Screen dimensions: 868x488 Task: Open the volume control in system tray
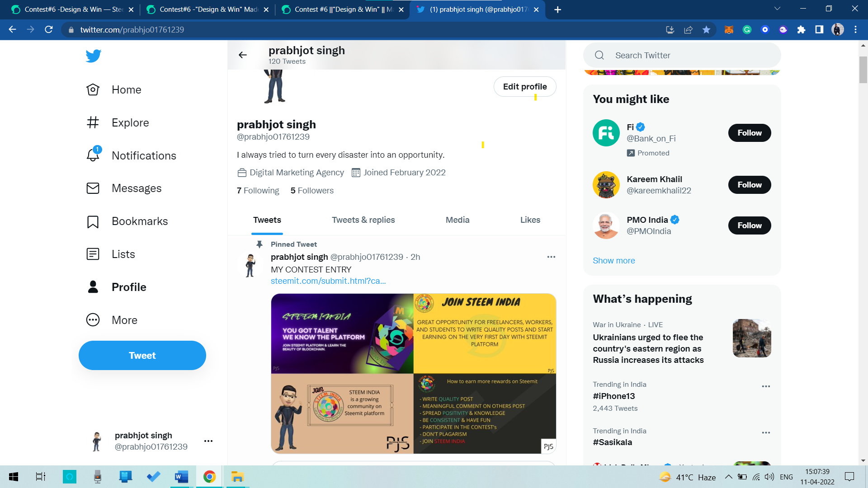pyautogui.click(x=769, y=477)
